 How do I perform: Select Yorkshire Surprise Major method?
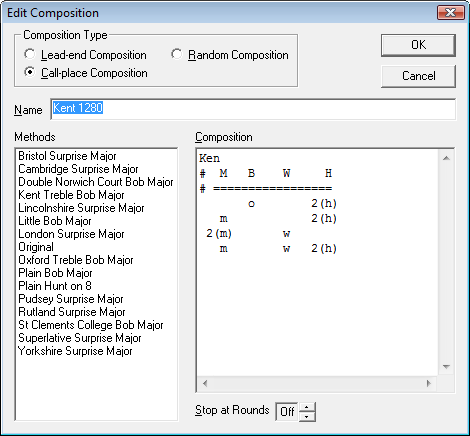pos(75,351)
